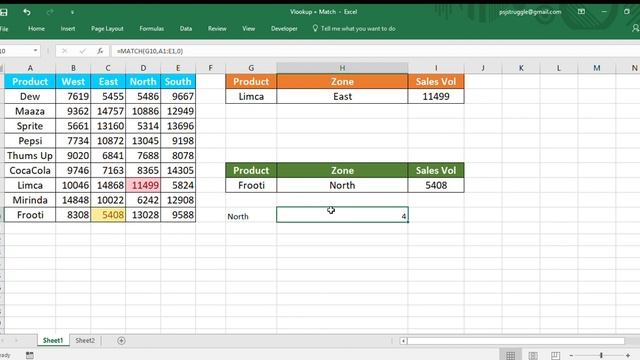Select the West header cell
This screenshot has width=640, height=360.
pos(73,81)
